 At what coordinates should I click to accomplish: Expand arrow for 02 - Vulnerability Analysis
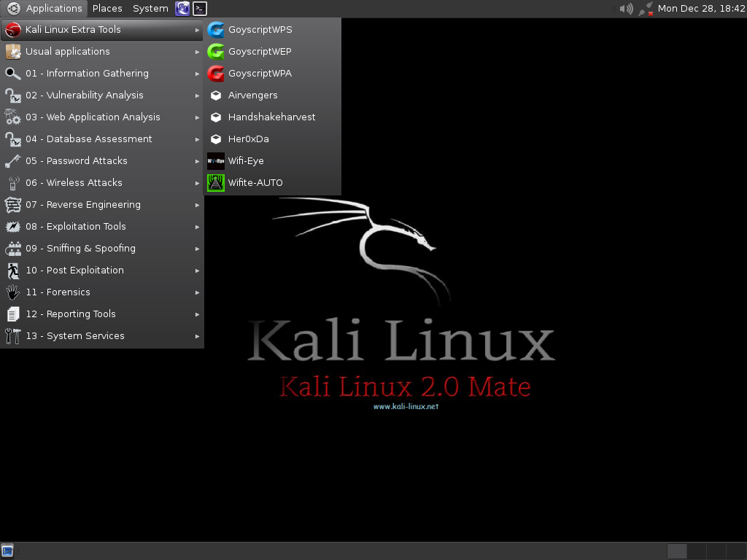coord(197,96)
